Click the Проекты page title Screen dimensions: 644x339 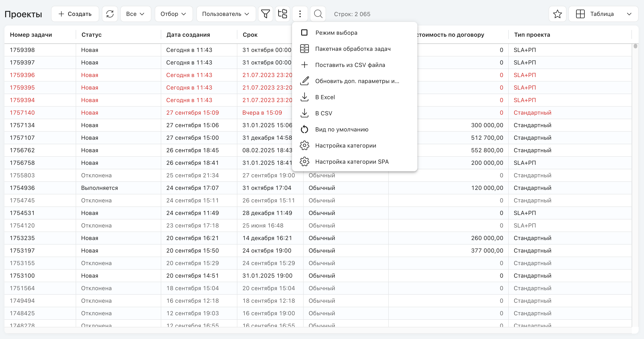tap(23, 14)
